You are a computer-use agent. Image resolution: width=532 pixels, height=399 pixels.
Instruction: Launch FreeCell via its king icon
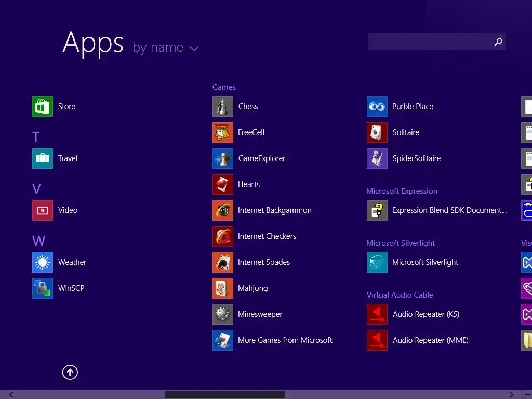(223, 132)
